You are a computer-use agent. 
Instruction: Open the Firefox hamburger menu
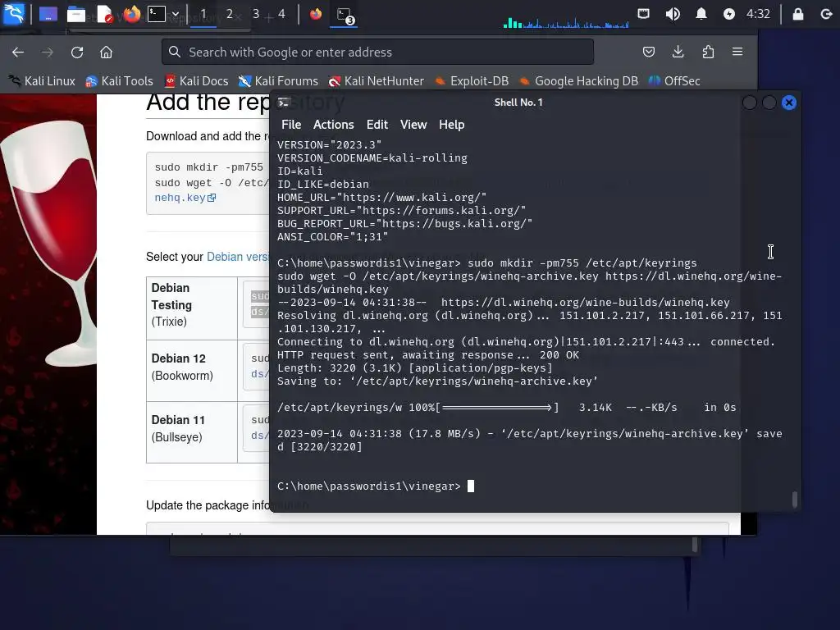coord(737,52)
